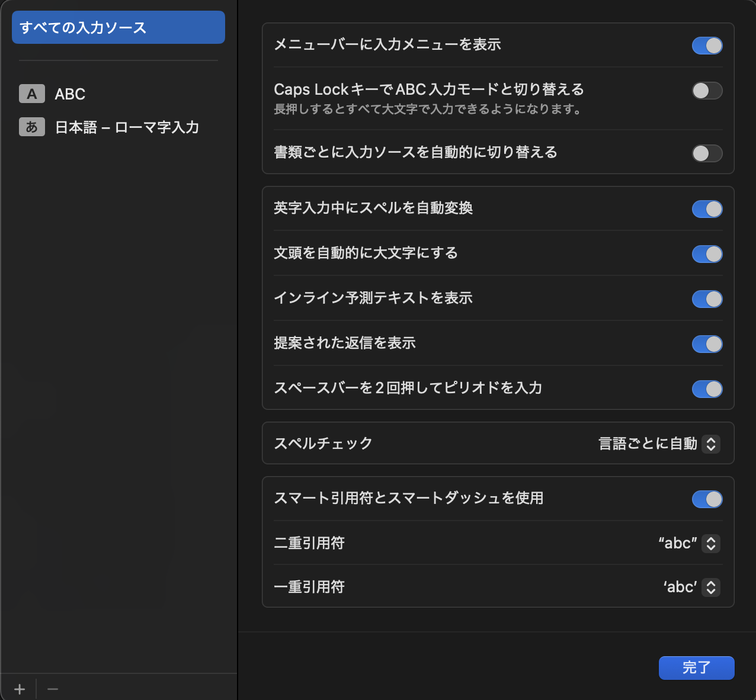Disable スマート引用符とスマートダッシュ switch

coord(707,499)
